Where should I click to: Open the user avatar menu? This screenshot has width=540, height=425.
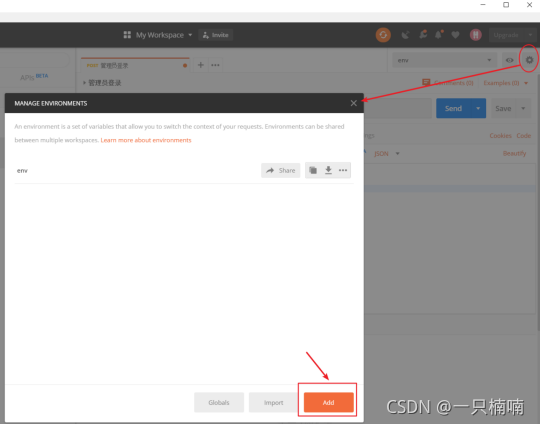(476, 35)
